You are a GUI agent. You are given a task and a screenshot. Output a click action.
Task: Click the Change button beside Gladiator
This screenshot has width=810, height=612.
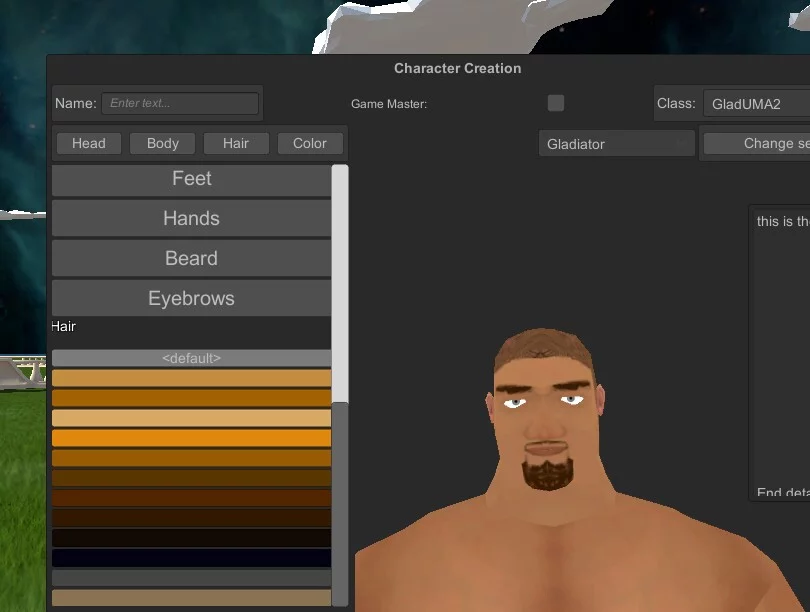pyautogui.click(x=757, y=143)
